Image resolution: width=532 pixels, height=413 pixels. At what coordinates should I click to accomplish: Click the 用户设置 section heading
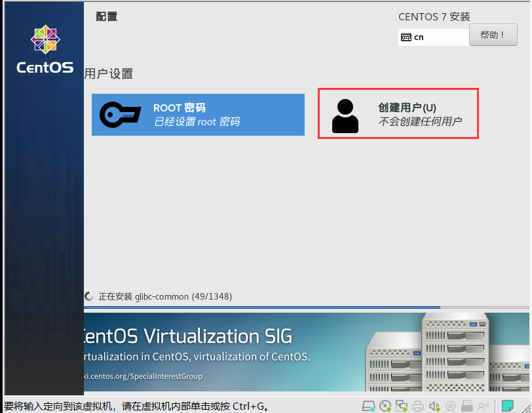pos(109,73)
